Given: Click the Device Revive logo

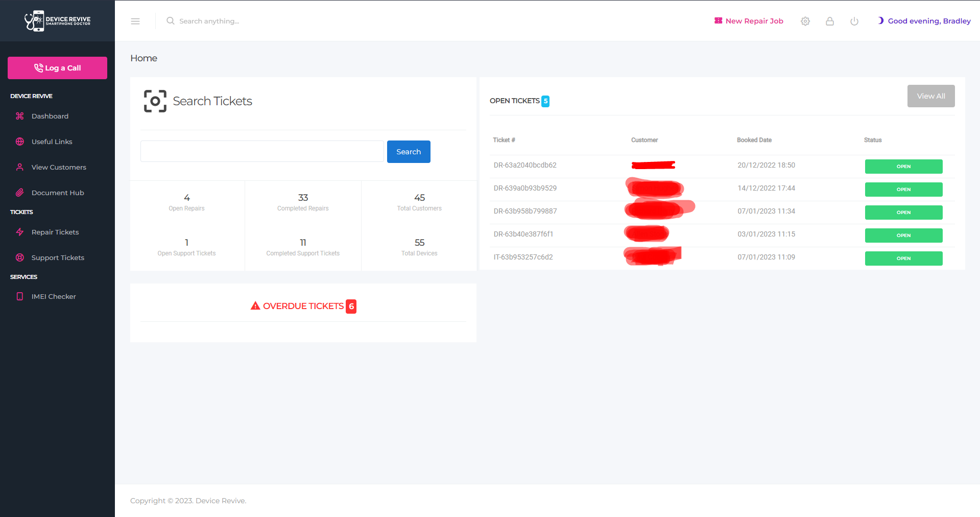Looking at the screenshot, I should [x=57, y=21].
